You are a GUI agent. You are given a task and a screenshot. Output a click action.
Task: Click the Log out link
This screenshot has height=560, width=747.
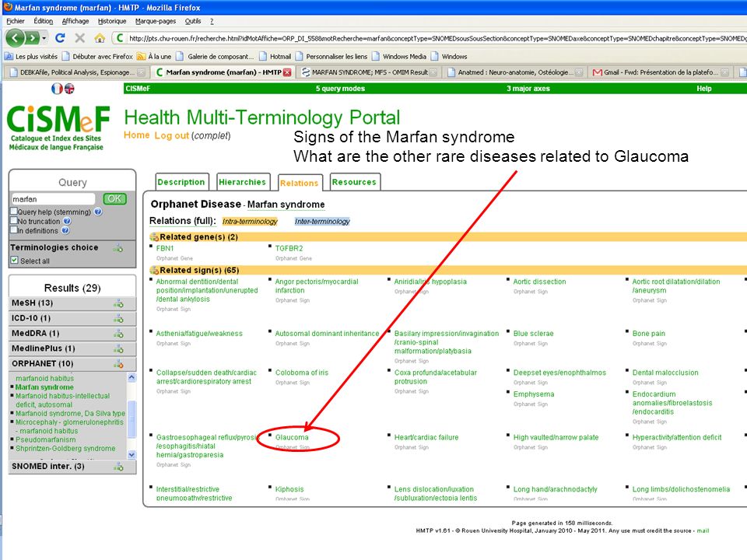[171, 135]
